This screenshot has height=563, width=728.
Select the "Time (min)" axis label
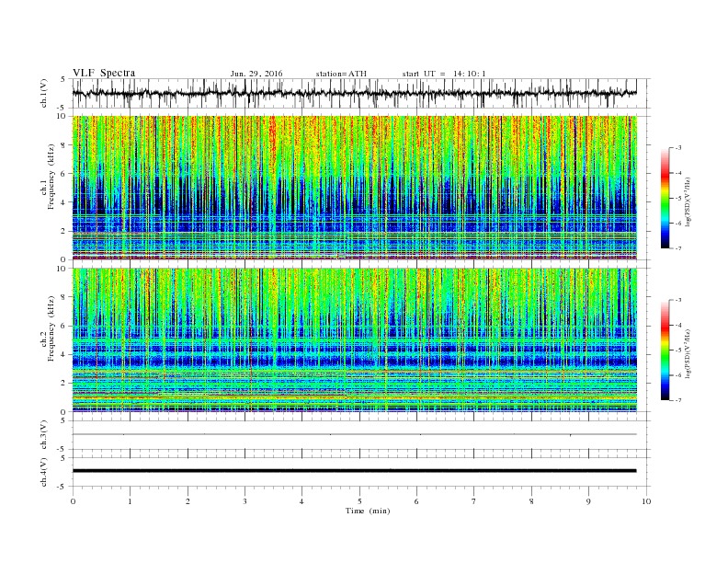368,511
